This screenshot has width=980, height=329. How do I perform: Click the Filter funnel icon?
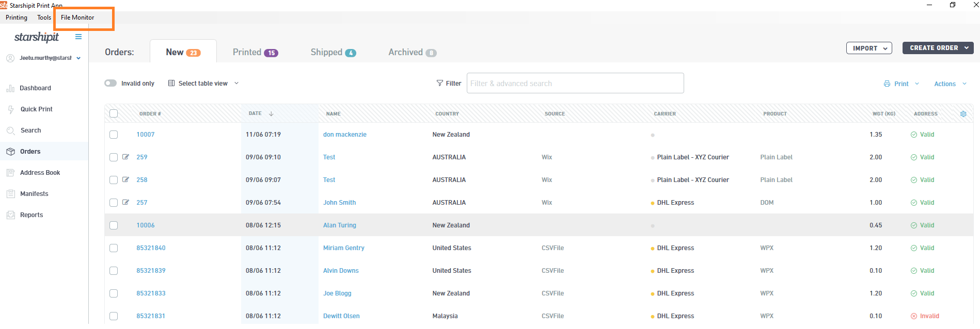pyautogui.click(x=440, y=83)
